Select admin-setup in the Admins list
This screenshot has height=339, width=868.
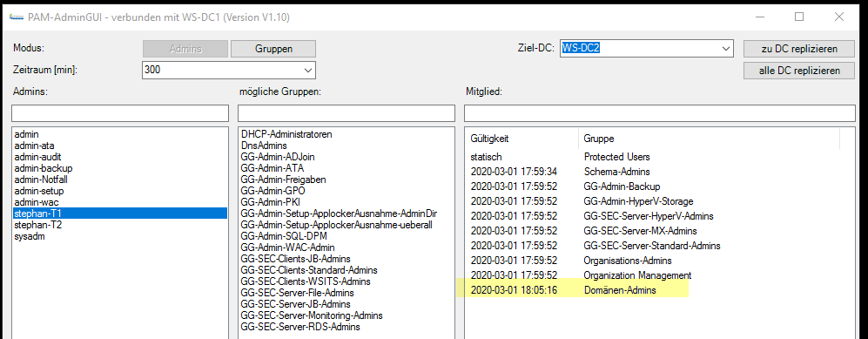coord(119,191)
